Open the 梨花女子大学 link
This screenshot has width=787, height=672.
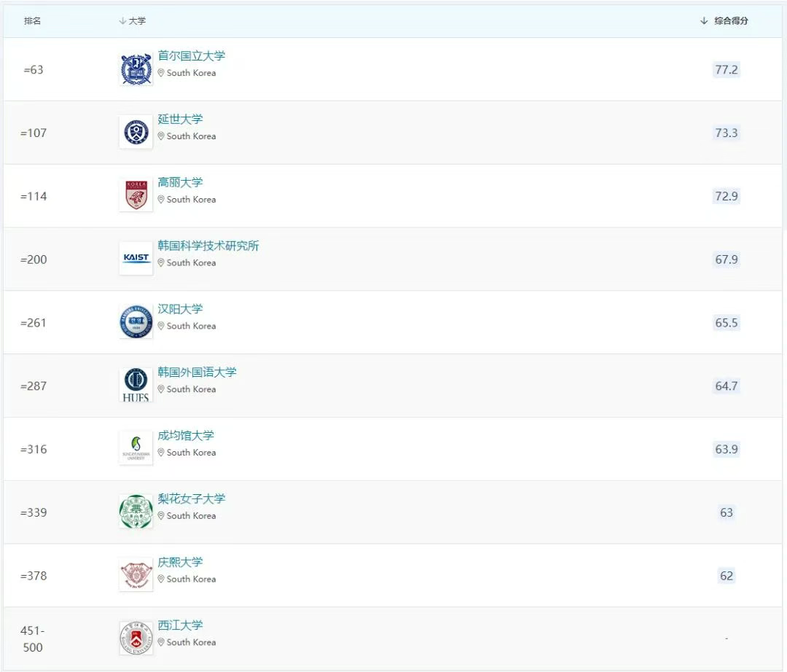(191, 499)
